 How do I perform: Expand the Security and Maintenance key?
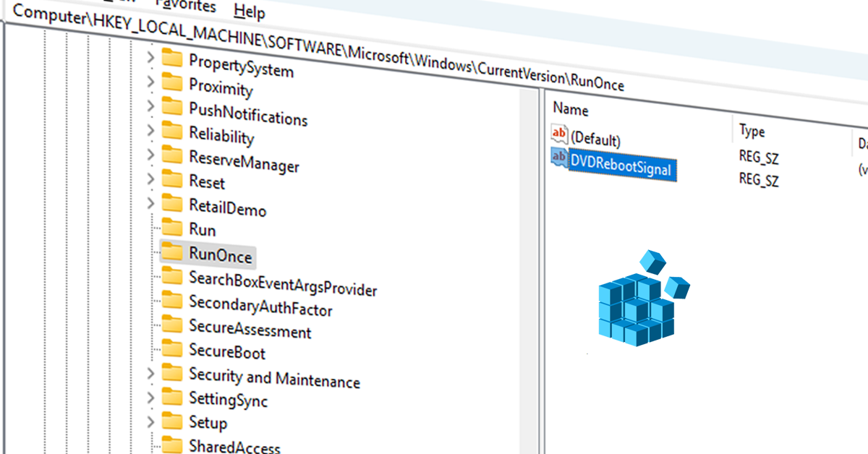[152, 374]
